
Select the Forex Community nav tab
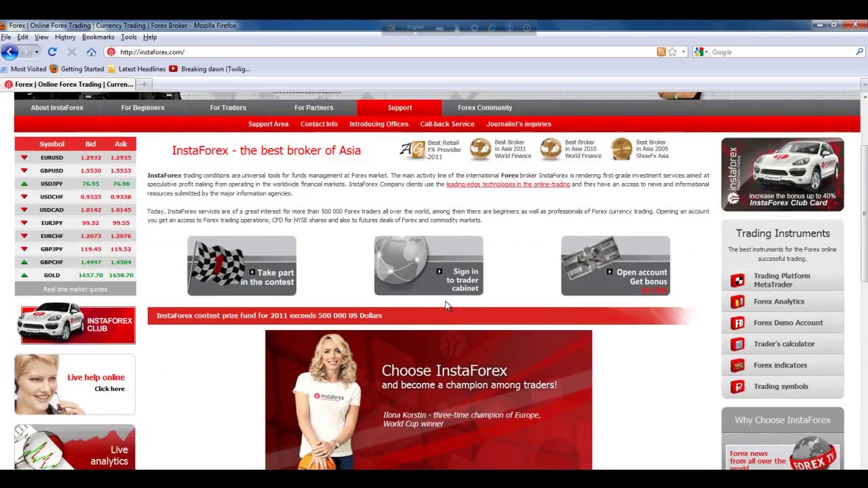(485, 108)
